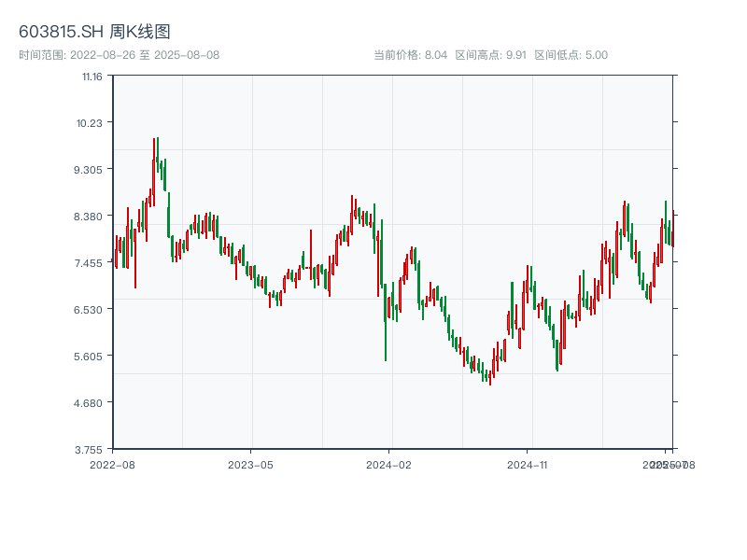Click the 11.16 y-axis price label

92,77
